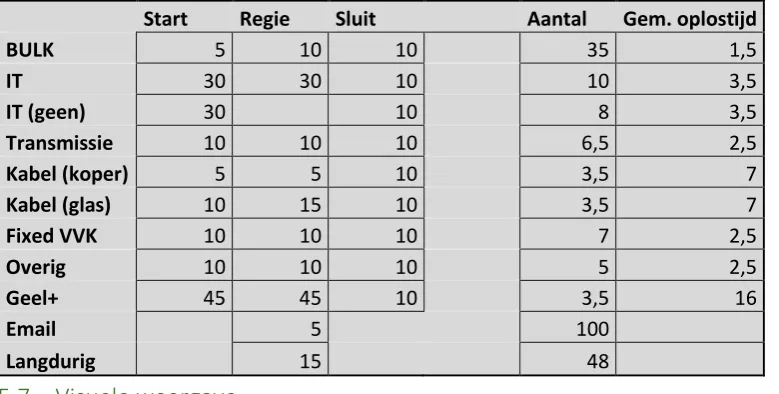Click the Langdurig row label
Image resolution: width=779 pixels, height=394 pixels.
click(x=51, y=361)
